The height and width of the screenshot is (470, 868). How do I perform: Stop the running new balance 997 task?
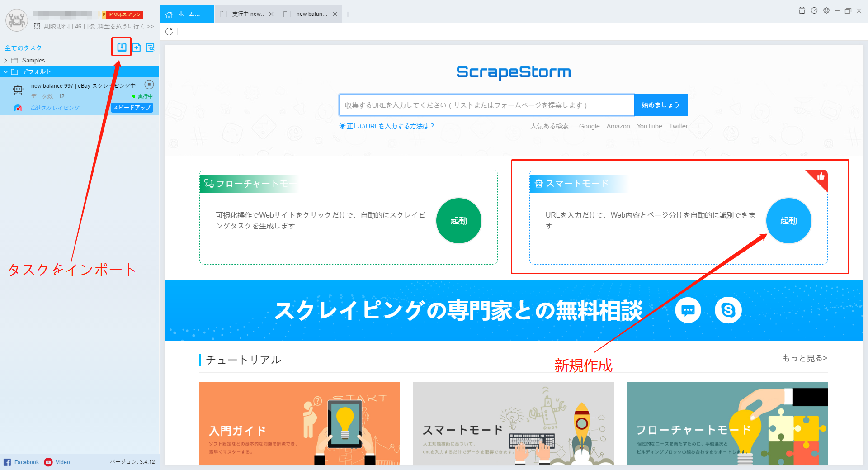click(149, 85)
